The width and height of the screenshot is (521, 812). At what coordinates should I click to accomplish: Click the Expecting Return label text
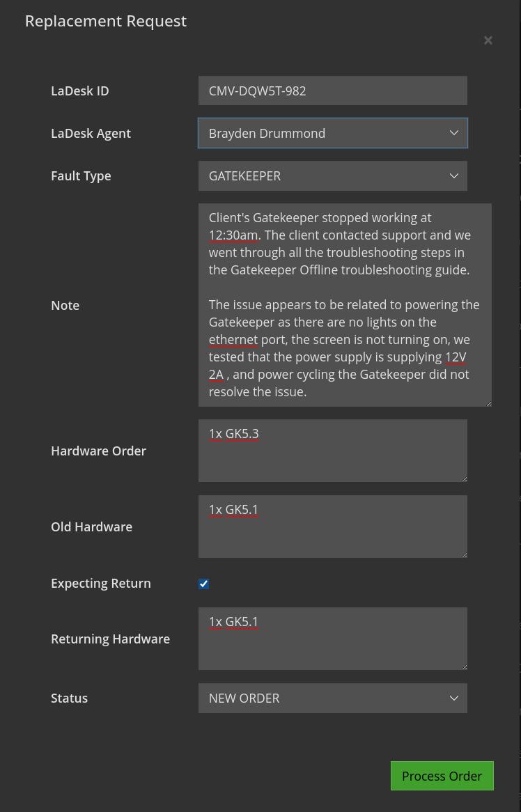point(100,583)
